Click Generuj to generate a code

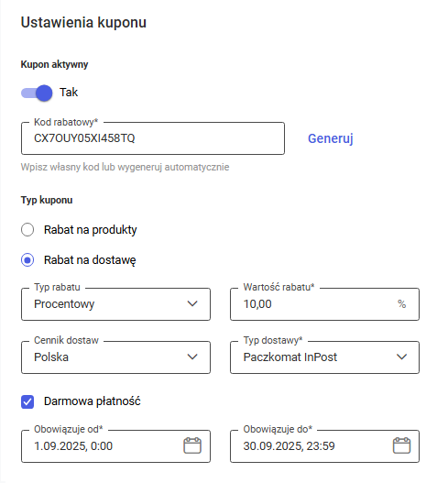331,138
